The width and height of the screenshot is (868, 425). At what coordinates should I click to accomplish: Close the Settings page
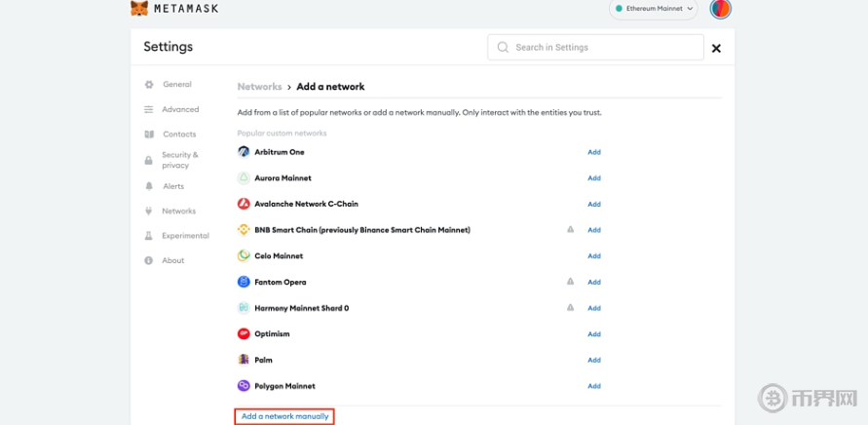(716, 48)
